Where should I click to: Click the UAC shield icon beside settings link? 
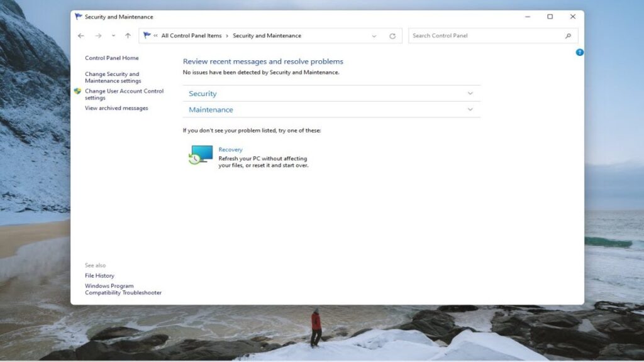coord(77,92)
